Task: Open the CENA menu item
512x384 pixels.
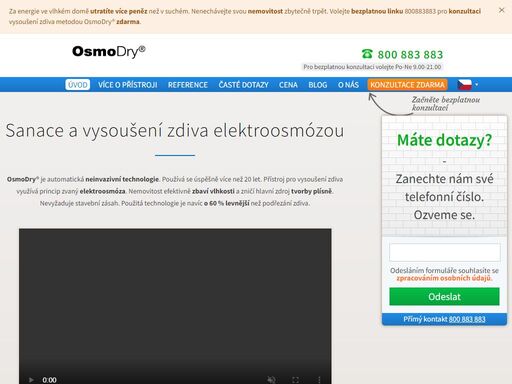Action: point(288,85)
